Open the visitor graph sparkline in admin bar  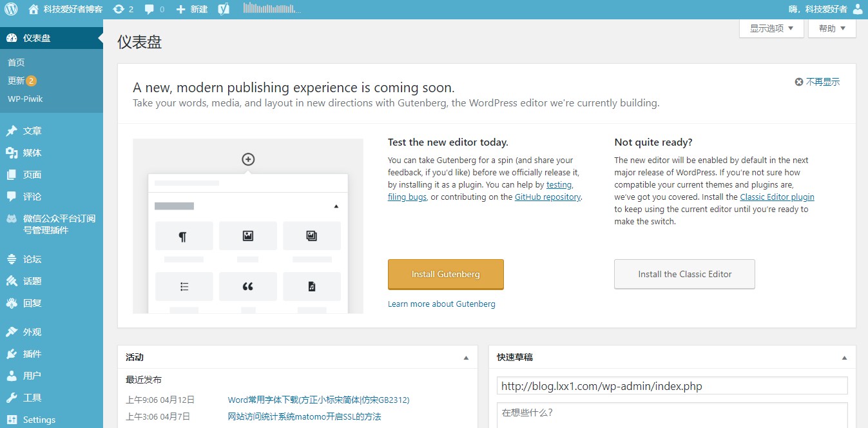pyautogui.click(x=272, y=8)
